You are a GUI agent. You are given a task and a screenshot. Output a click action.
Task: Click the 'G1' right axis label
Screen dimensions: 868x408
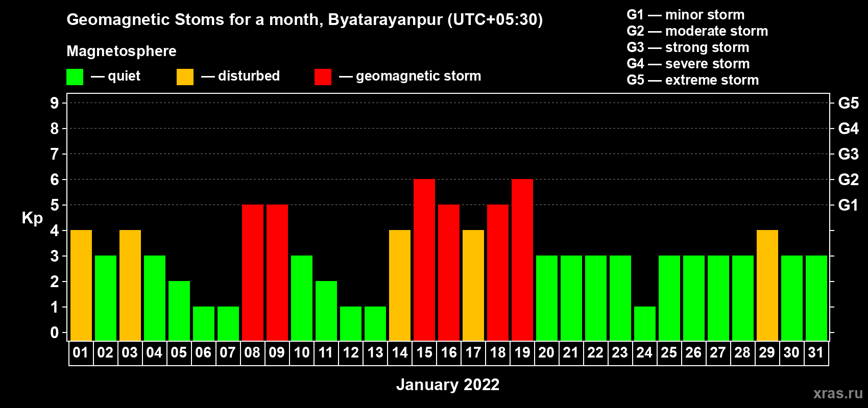pos(848,205)
